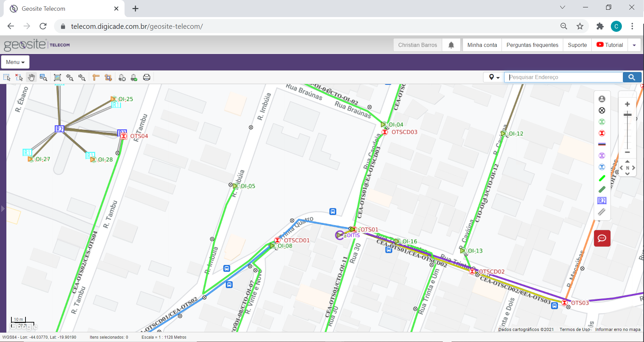Pick the zoom-to-window tool
The image size is (644, 342).
pos(44,77)
